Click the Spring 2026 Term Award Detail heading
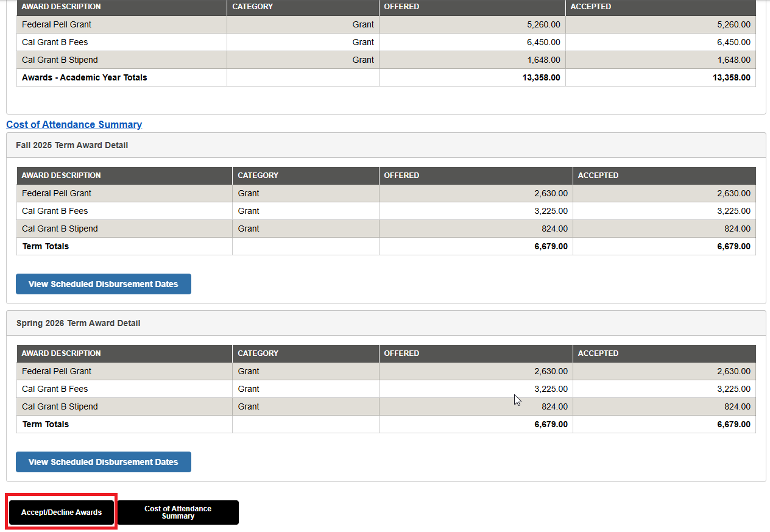This screenshot has height=532, width=770. pos(78,323)
